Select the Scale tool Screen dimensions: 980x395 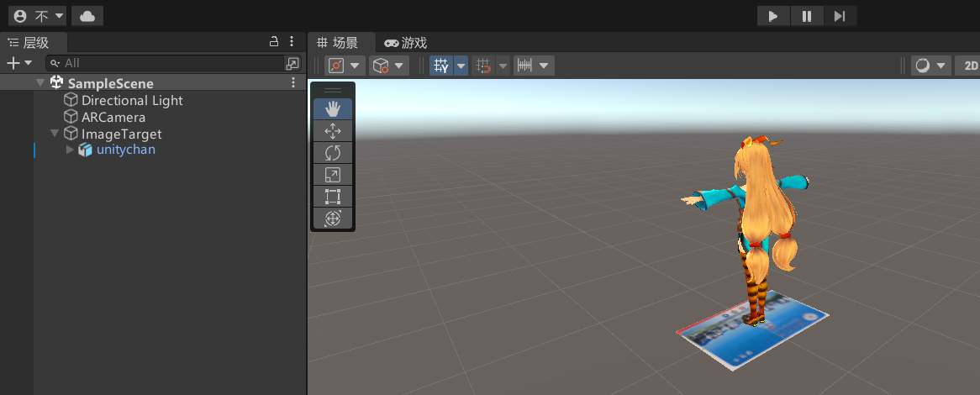click(x=333, y=175)
